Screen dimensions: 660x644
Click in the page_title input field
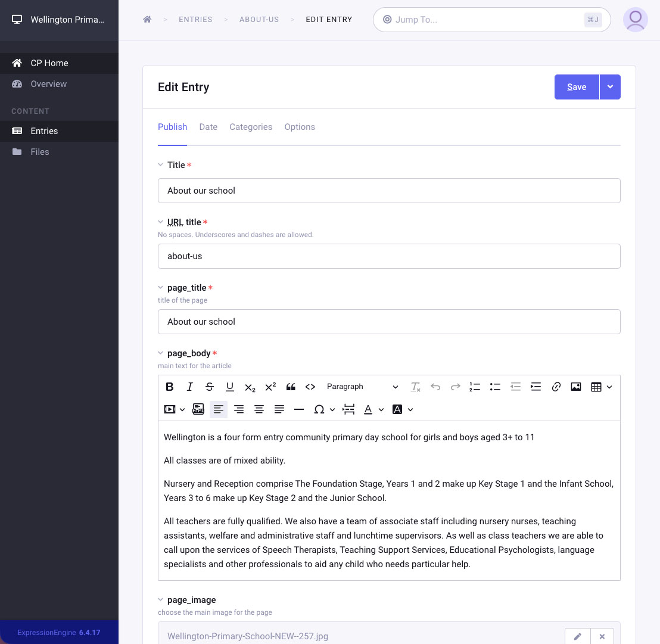point(389,322)
